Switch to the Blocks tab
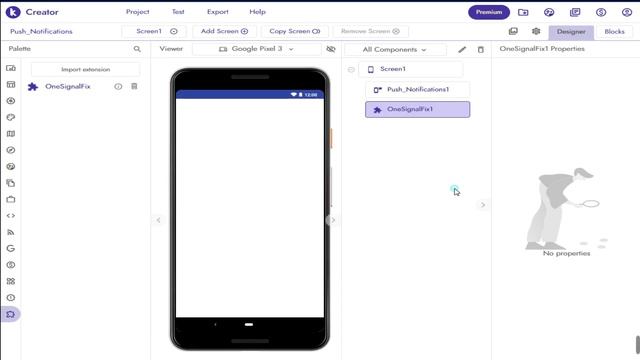Image resolution: width=640 pixels, height=360 pixels. pyautogui.click(x=614, y=32)
